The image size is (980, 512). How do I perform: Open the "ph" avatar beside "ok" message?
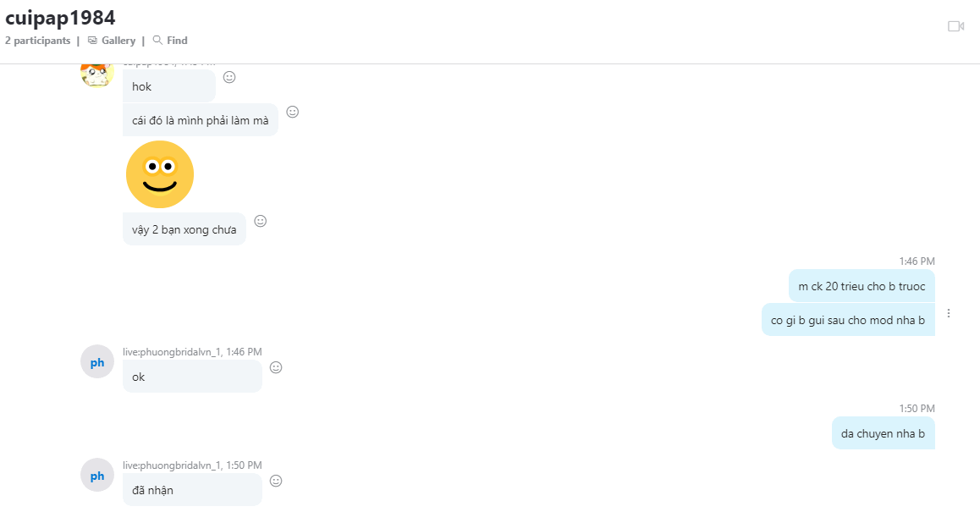[97, 362]
